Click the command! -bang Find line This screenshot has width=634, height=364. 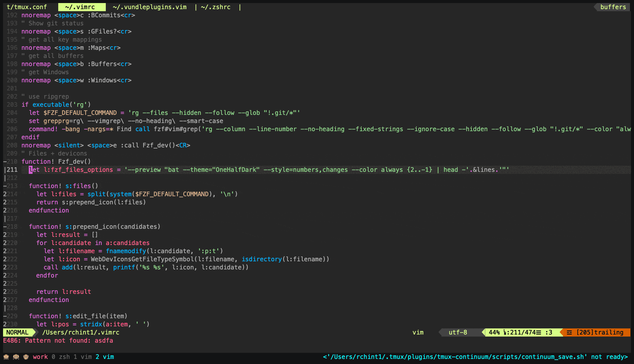(x=330, y=129)
